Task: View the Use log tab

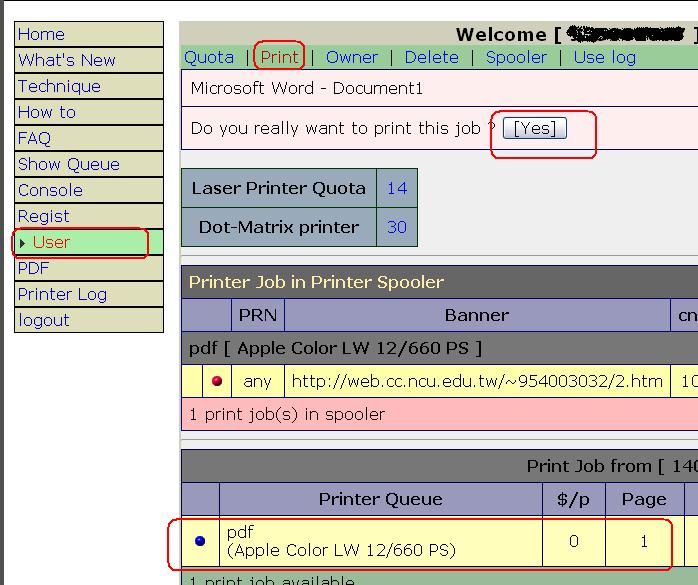Action: tap(604, 57)
